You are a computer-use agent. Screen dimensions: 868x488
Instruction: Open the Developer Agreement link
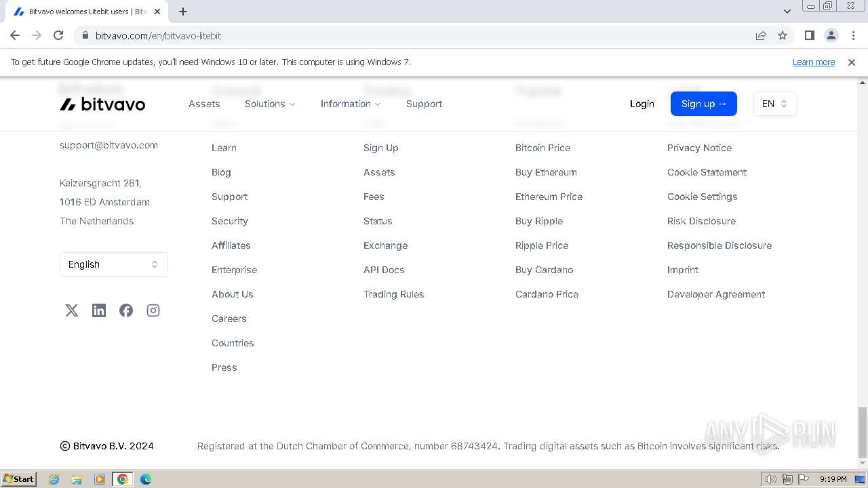pos(716,294)
